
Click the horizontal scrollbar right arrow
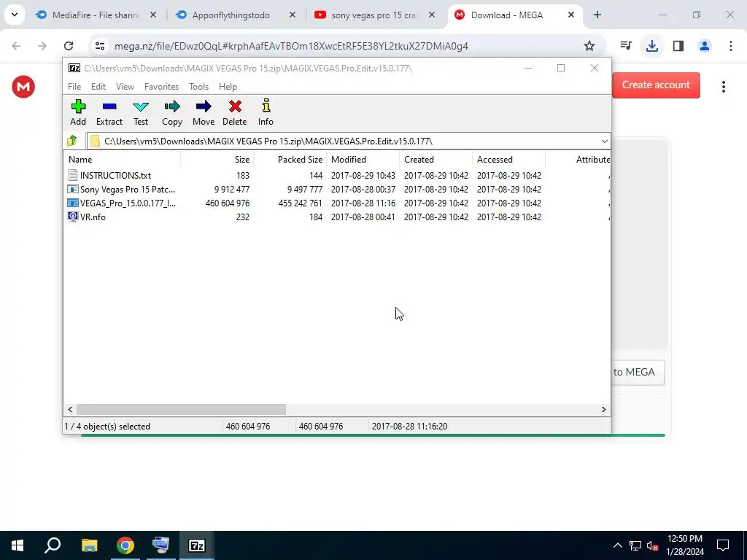click(604, 410)
